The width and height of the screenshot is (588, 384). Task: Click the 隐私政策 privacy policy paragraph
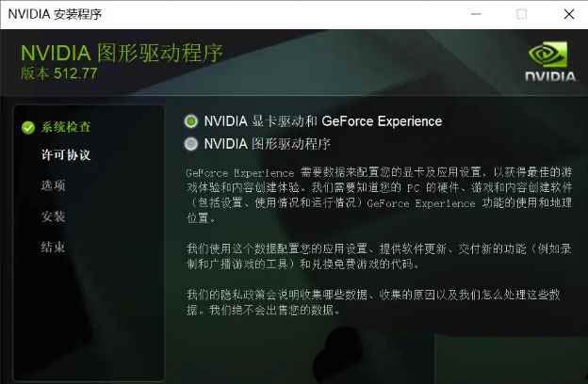coord(373,302)
